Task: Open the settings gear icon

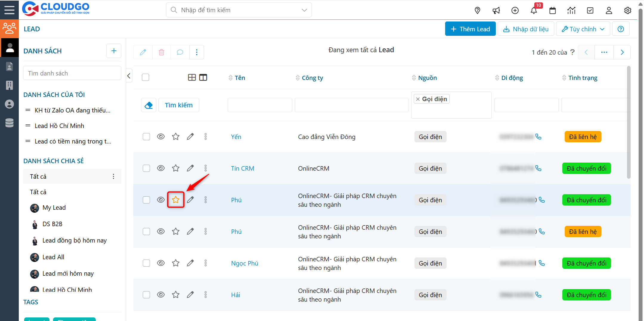Action: click(628, 10)
